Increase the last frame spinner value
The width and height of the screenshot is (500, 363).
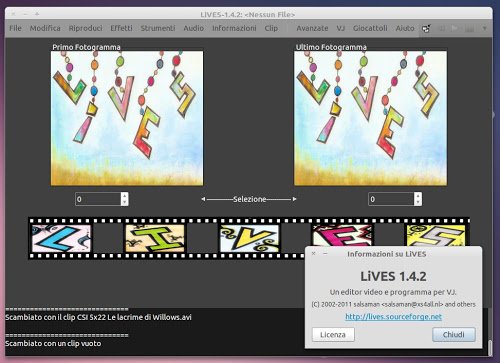[418, 196]
